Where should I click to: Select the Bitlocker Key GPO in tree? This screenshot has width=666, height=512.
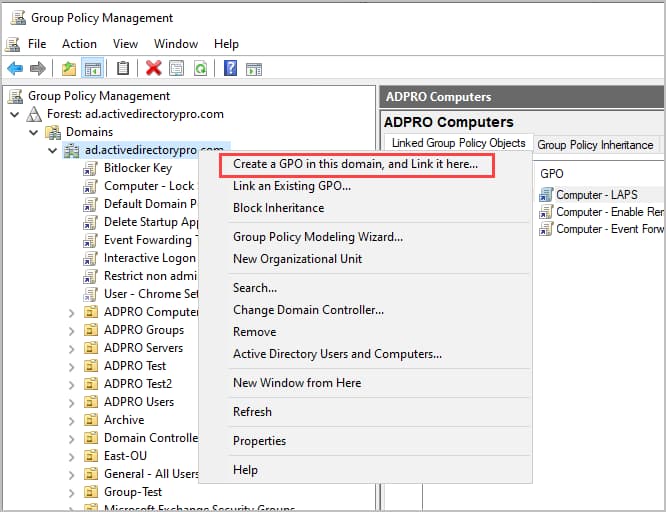coord(137,168)
